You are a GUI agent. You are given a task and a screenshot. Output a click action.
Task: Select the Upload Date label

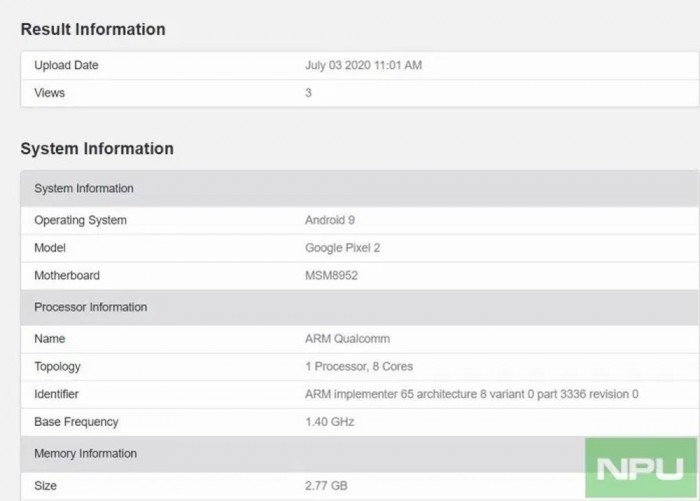pyautogui.click(x=66, y=65)
